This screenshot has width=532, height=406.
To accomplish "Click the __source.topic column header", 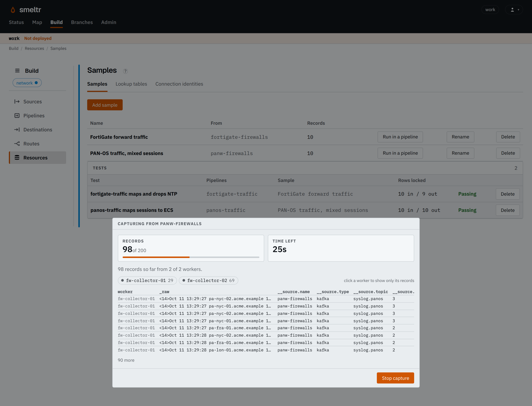I will click(x=371, y=292).
